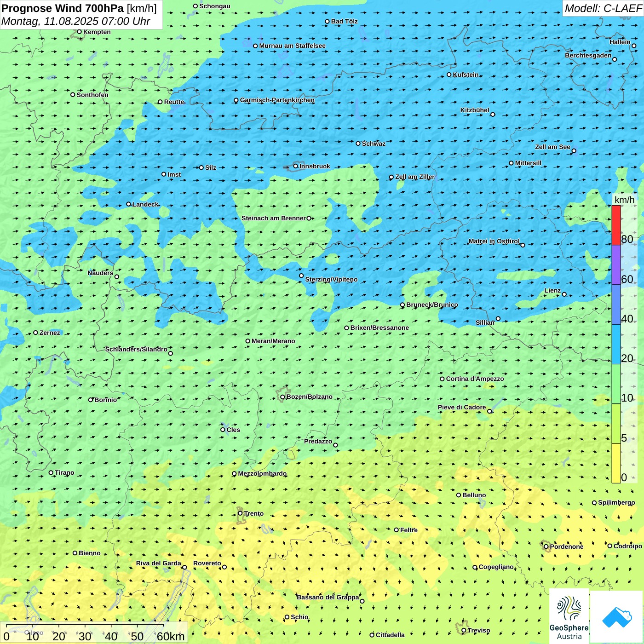This screenshot has width=644, height=644.
Task: Click the Tirano city label
Action: [x=64, y=472]
